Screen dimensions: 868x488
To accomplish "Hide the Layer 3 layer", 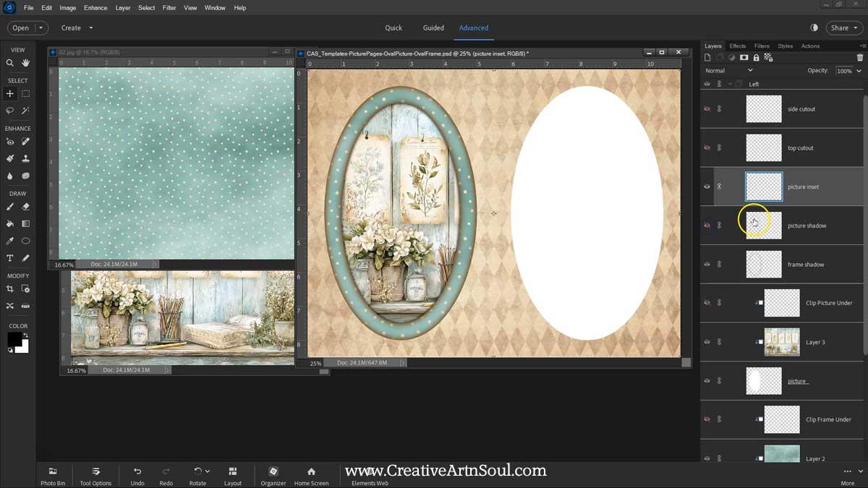I will pyautogui.click(x=707, y=342).
